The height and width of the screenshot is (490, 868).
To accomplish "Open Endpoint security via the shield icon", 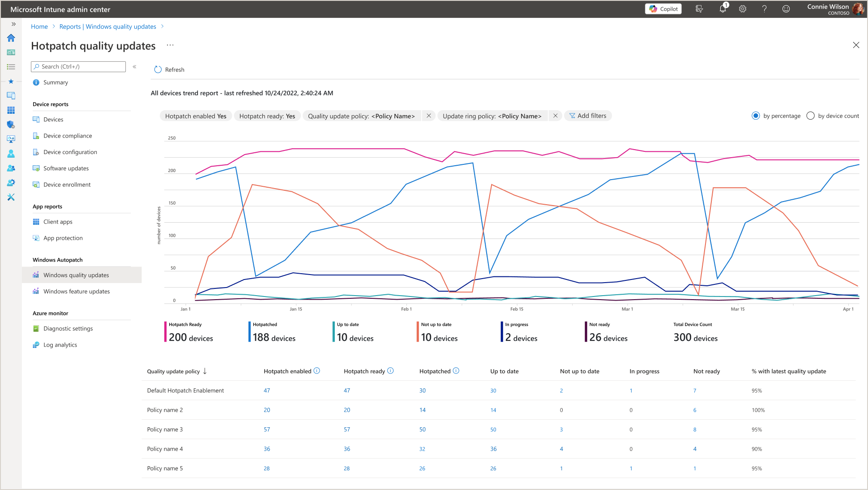I will pyautogui.click(x=11, y=124).
